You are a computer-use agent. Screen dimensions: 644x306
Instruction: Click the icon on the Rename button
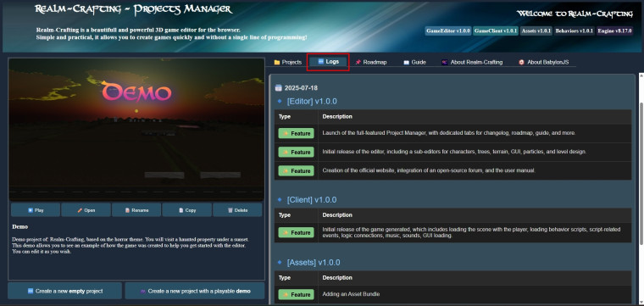[x=127, y=210]
